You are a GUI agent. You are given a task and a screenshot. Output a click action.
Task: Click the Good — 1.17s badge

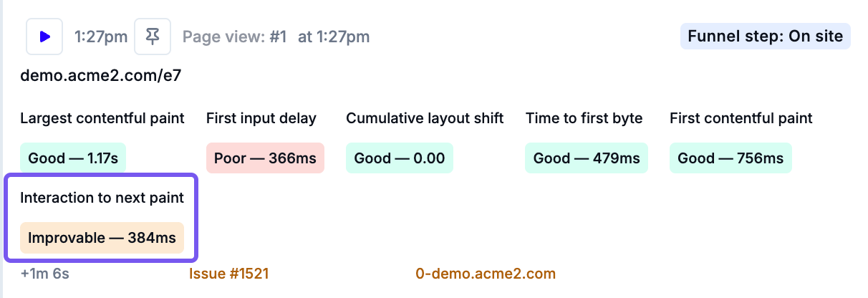tap(73, 158)
